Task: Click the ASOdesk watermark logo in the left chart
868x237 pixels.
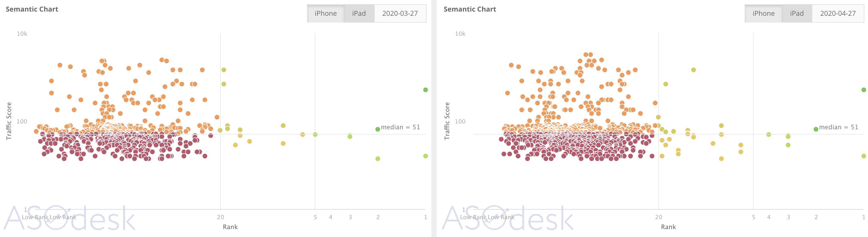Action: pos(69,218)
